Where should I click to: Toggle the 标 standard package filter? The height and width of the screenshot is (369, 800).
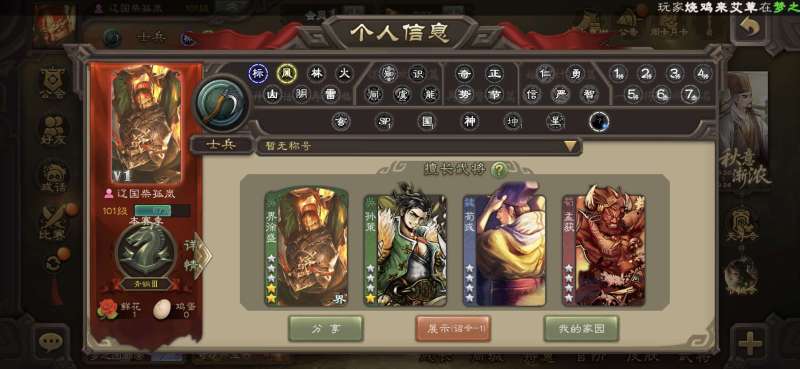pos(258,73)
